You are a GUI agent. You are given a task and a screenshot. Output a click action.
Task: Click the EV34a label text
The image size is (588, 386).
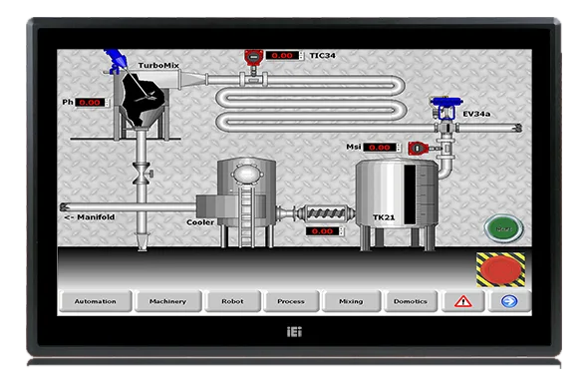[x=476, y=114]
